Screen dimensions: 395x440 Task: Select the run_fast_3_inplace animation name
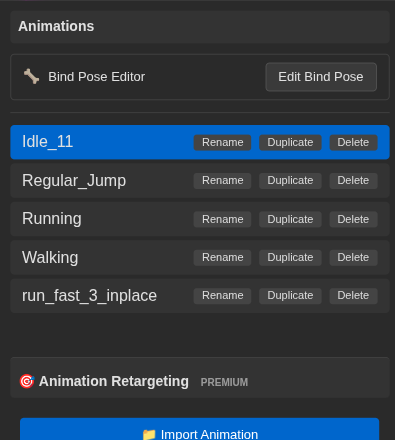tap(89, 296)
